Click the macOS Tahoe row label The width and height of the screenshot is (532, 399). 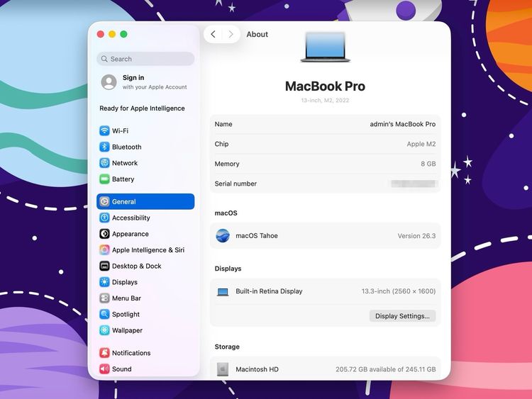(257, 235)
